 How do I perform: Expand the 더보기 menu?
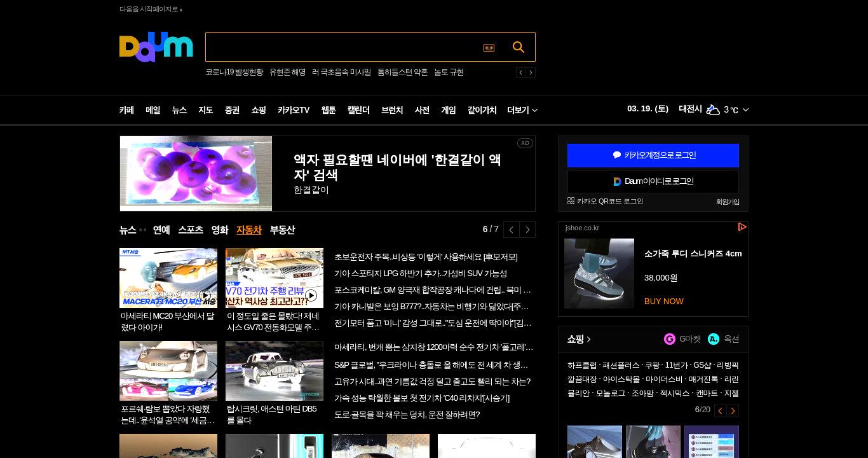[522, 110]
